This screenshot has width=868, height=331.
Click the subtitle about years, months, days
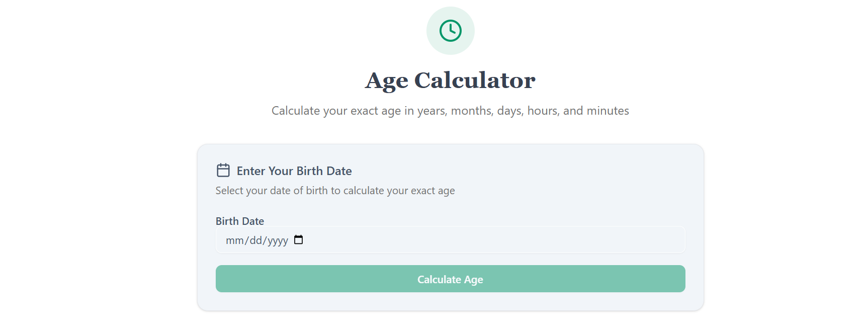click(x=450, y=111)
